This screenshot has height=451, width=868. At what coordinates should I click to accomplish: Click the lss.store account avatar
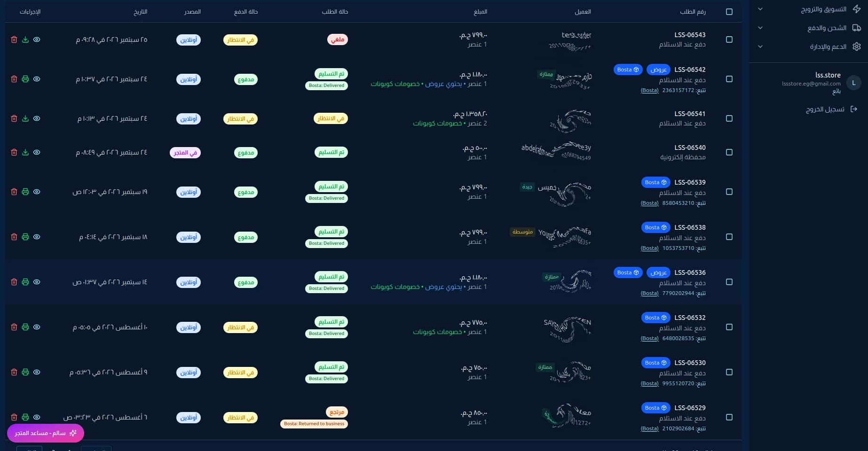tap(853, 83)
